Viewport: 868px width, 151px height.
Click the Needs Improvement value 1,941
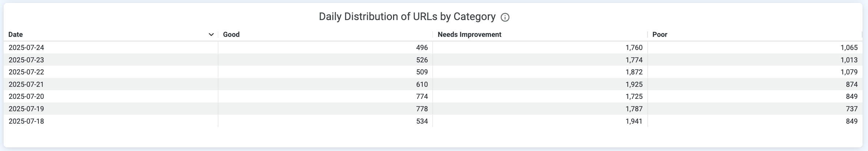click(x=634, y=121)
